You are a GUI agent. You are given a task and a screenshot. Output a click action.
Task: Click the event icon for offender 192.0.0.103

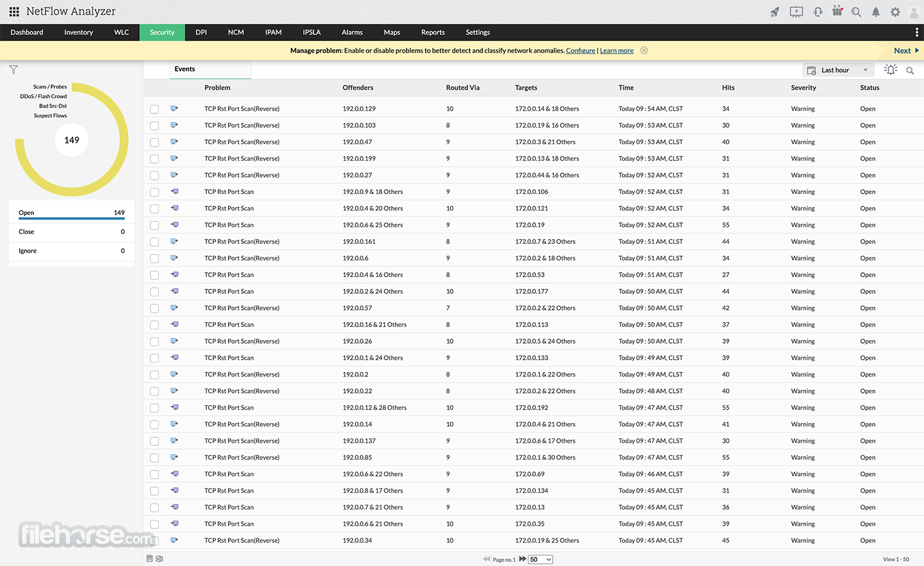tap(174, 125)
